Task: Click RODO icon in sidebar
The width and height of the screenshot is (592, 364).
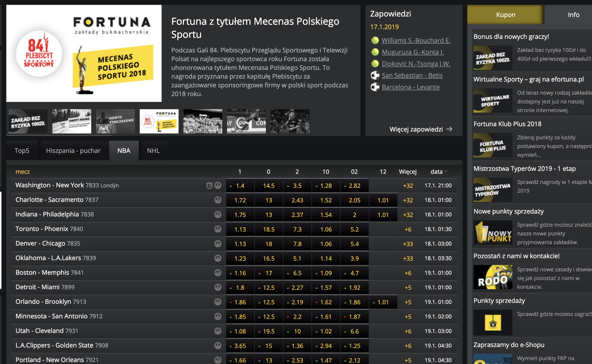Action: [x=493, y=277]
